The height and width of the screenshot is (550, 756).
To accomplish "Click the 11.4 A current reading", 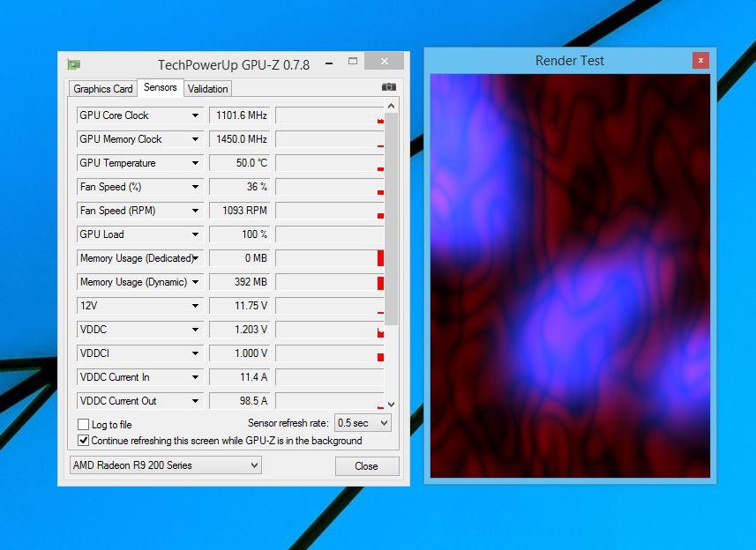I will pyautogui.click(x=240, y=377).
